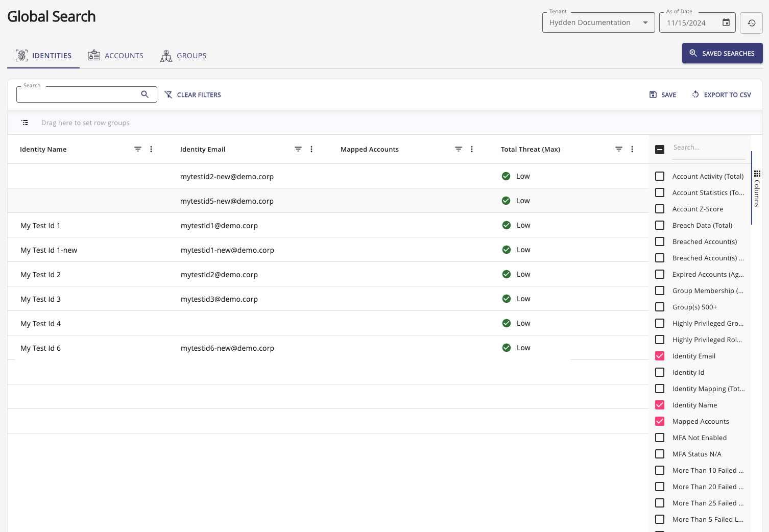
Task: Open the calendar picker for As of Date
Action: [x=726, y=22]
